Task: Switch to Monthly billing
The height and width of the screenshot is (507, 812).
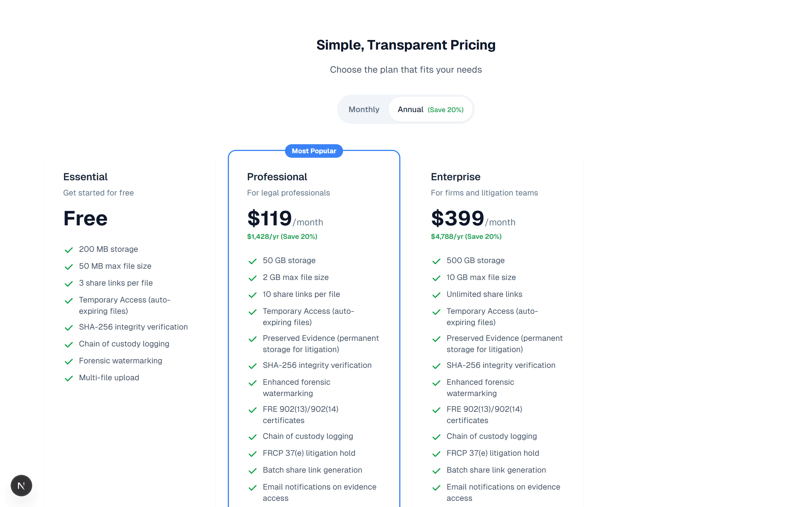Action: [x=364, y=110]
